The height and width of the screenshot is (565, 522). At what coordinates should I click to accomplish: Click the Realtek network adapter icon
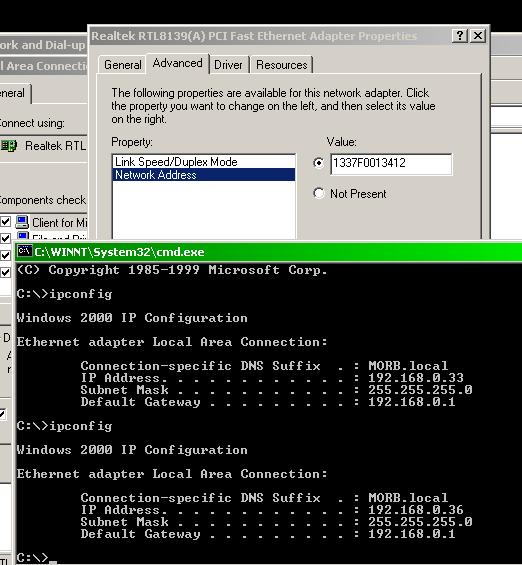pos(9,146)
